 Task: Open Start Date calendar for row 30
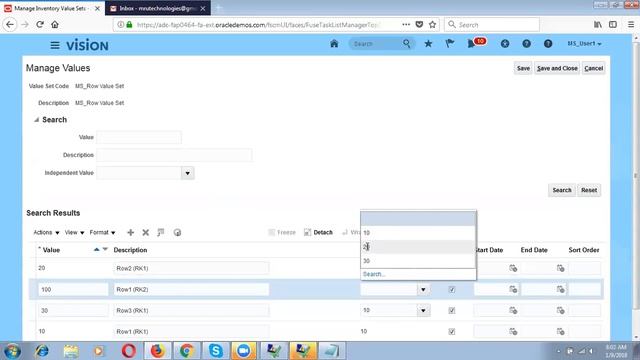513,311
